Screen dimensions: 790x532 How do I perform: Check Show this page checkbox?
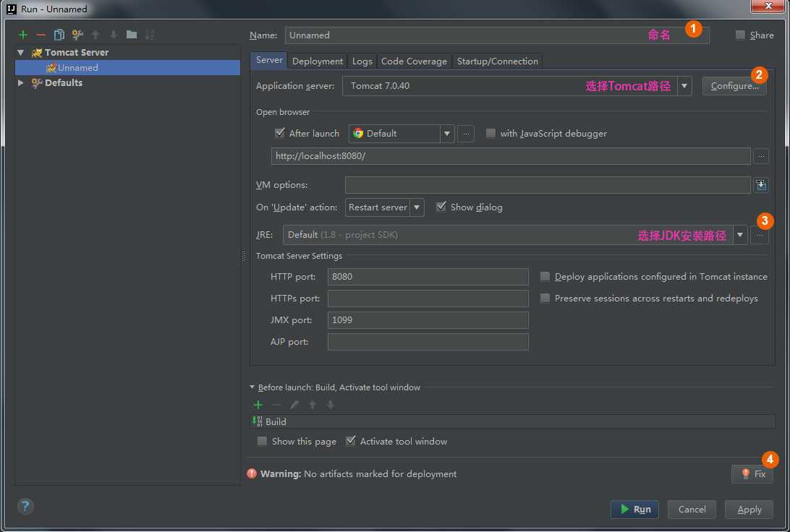262,441
